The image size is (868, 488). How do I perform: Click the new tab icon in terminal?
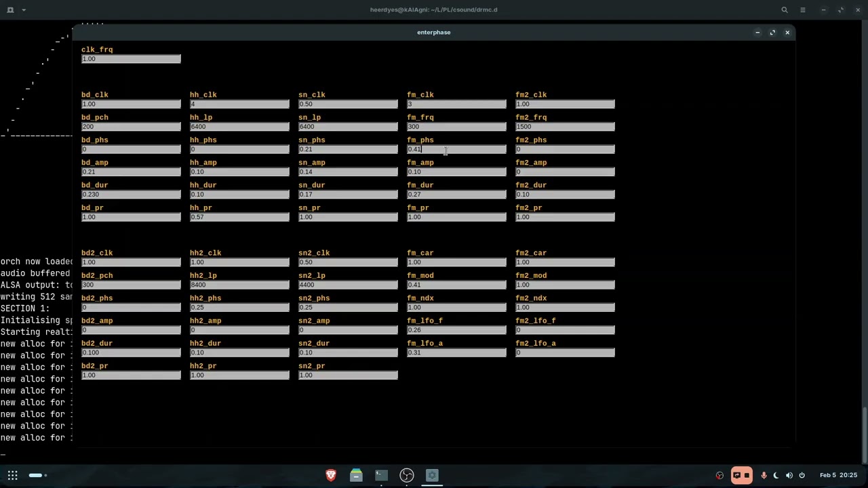click(10, 9)
